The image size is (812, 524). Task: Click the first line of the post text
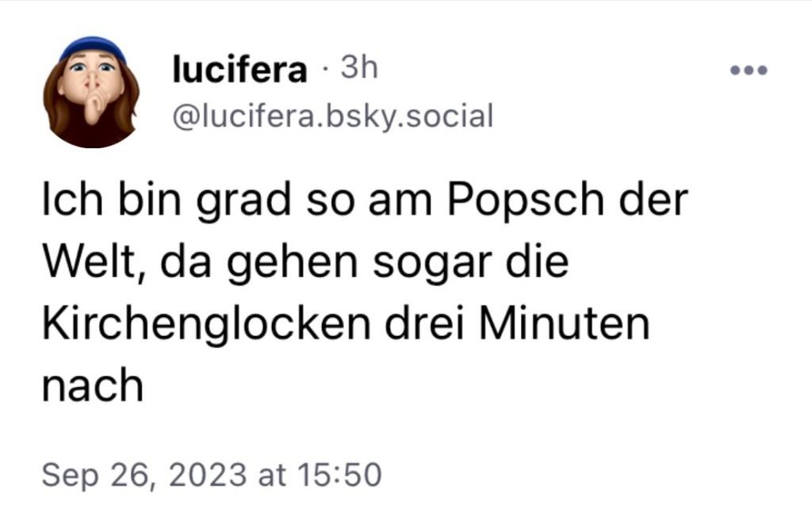tap(365, 201)
